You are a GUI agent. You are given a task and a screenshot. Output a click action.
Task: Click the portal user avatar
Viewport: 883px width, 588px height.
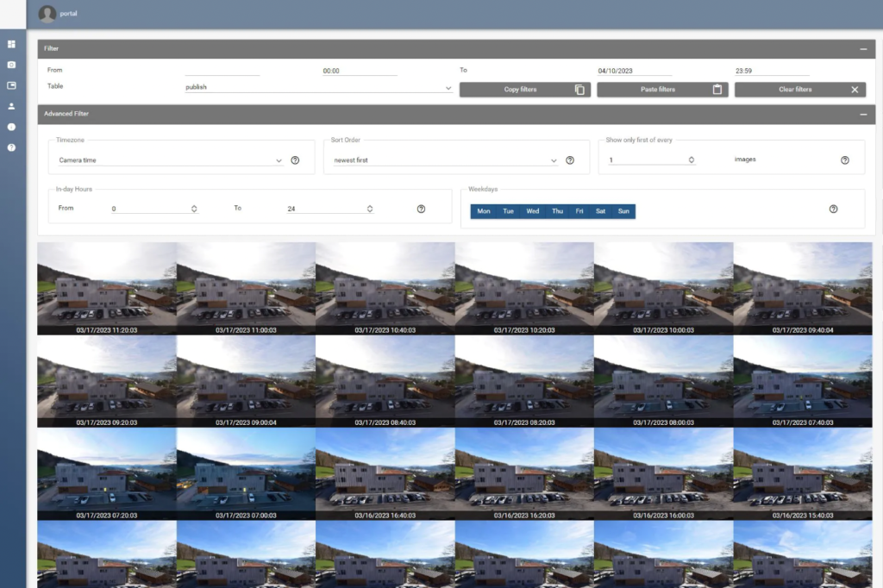[x=47, y=14]
